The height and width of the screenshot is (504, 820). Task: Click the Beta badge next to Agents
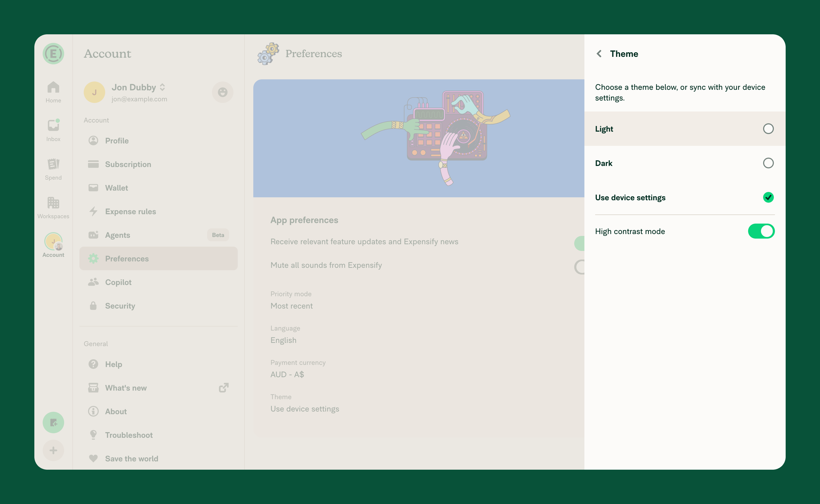(218, 235)
